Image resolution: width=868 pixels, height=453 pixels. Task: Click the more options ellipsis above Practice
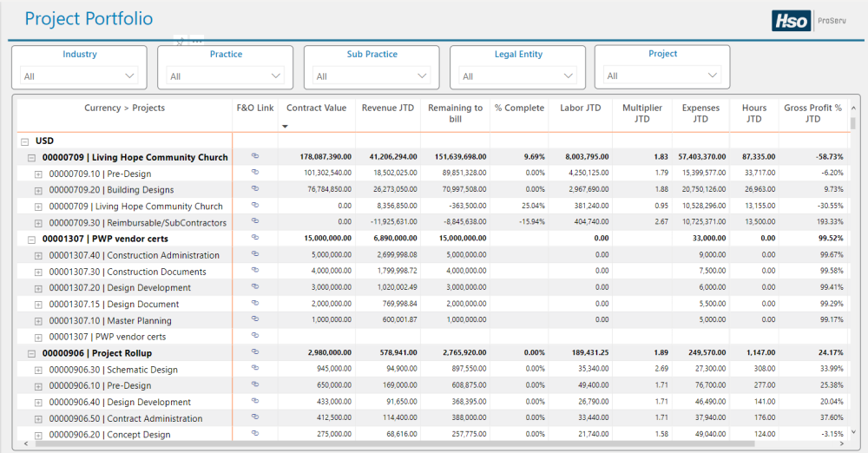tap(197, 41)
